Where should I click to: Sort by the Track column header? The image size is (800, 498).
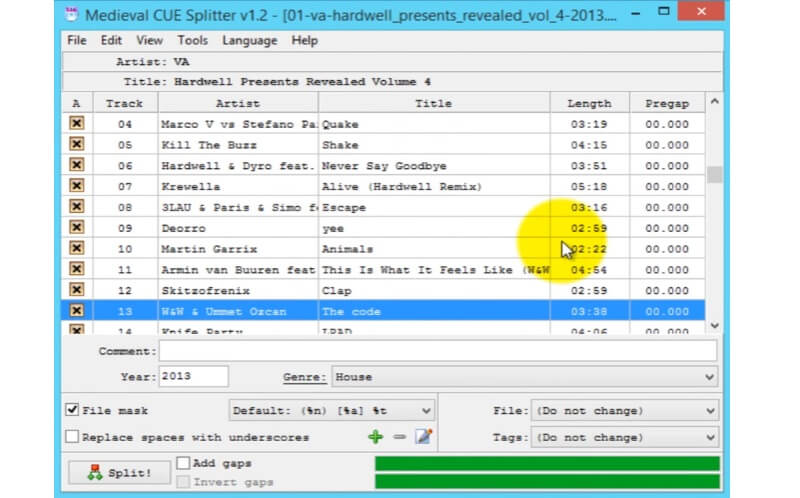(x=125, y=103)
